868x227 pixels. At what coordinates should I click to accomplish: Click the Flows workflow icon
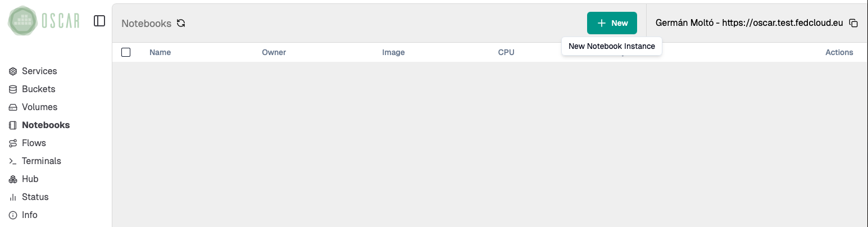[x=13, y=143]
